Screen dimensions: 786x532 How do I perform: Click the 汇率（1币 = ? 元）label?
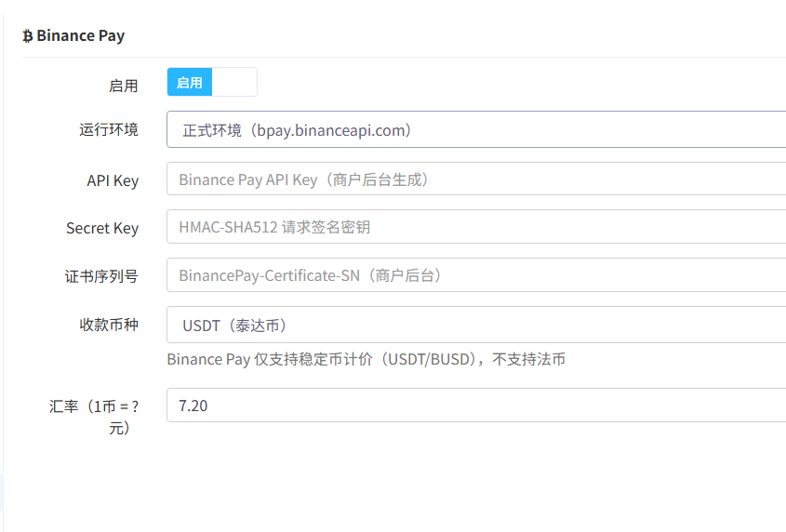[x=94, y=417]
